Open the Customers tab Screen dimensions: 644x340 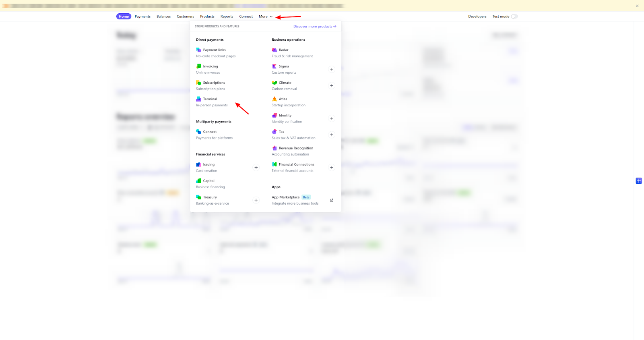(x=185, y=17)
